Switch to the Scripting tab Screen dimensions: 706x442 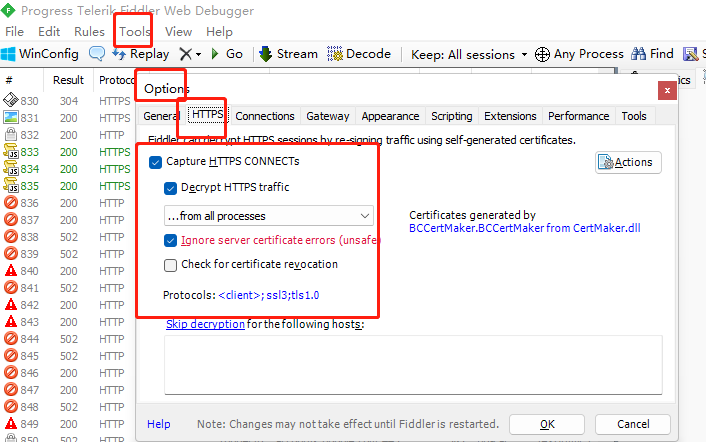click(452, 116)
